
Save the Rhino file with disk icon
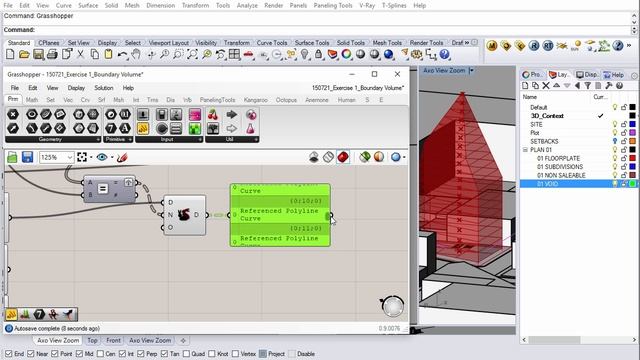38,54
